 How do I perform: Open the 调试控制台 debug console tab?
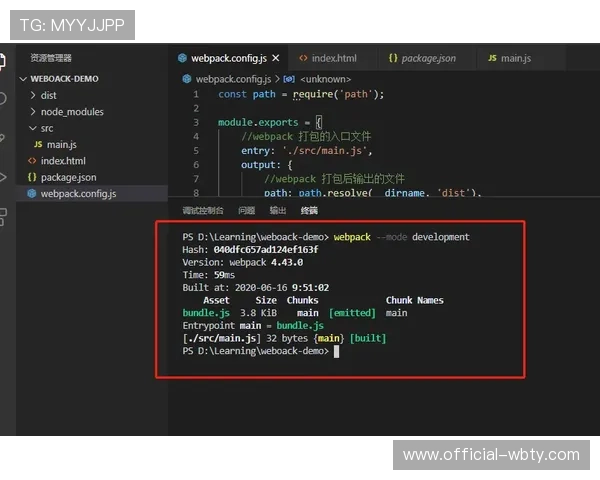pos(203,211)
